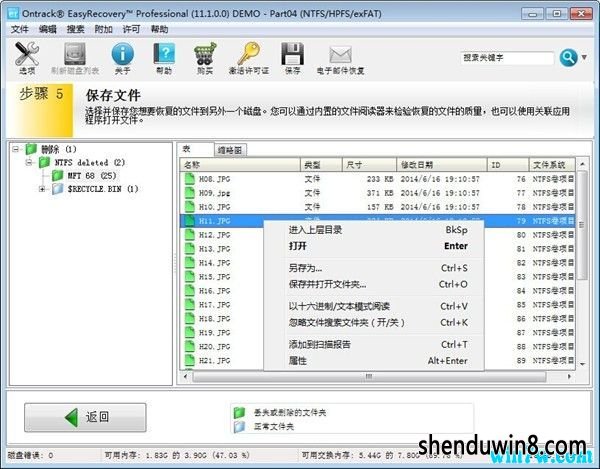Click the 返回 (Back) button

[85, 417]
